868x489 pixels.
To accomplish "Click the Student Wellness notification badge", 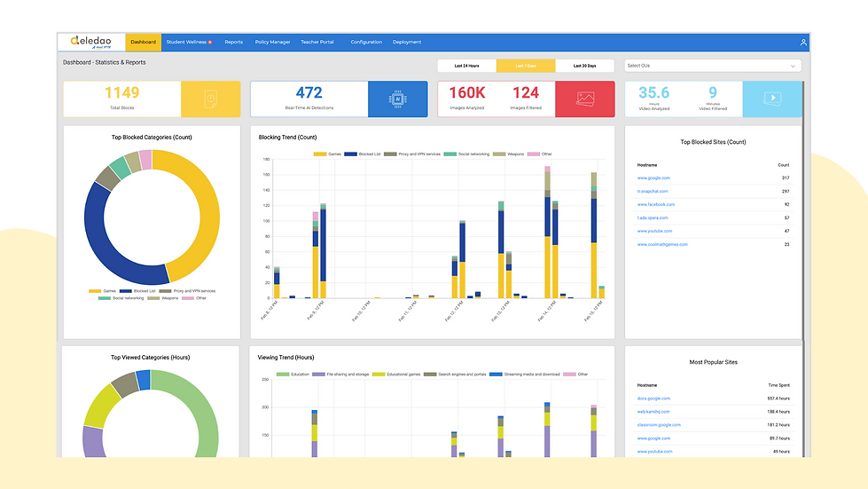I will click(x=210, y=42).
